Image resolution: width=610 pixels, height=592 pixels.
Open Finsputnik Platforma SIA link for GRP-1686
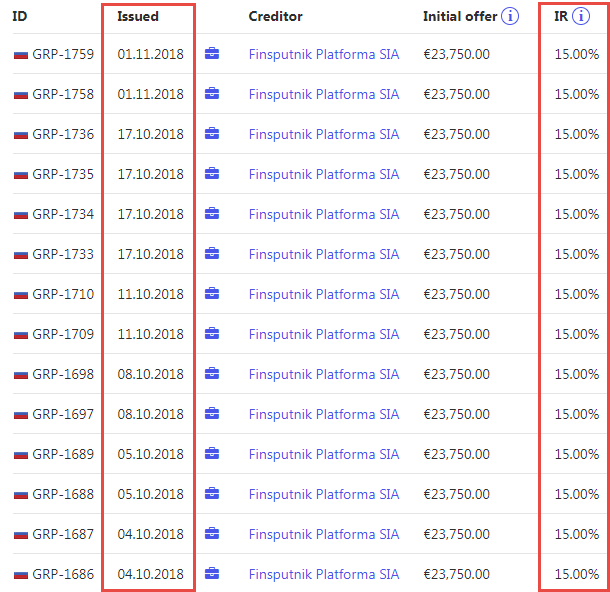324,574
